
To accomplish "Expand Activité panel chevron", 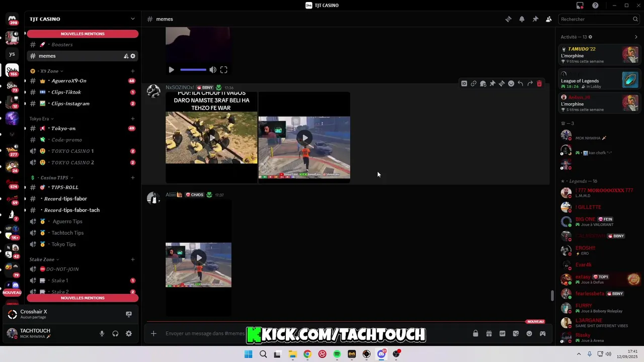I will click(636, 37).
